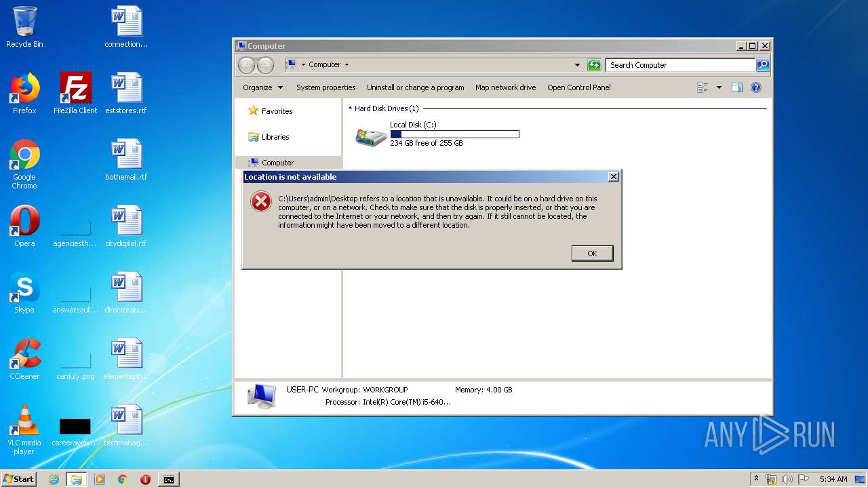The width and height of the screenshot is (868, 488).
Task: Click the Local Disk capacity bar
Action: (454, 134)
